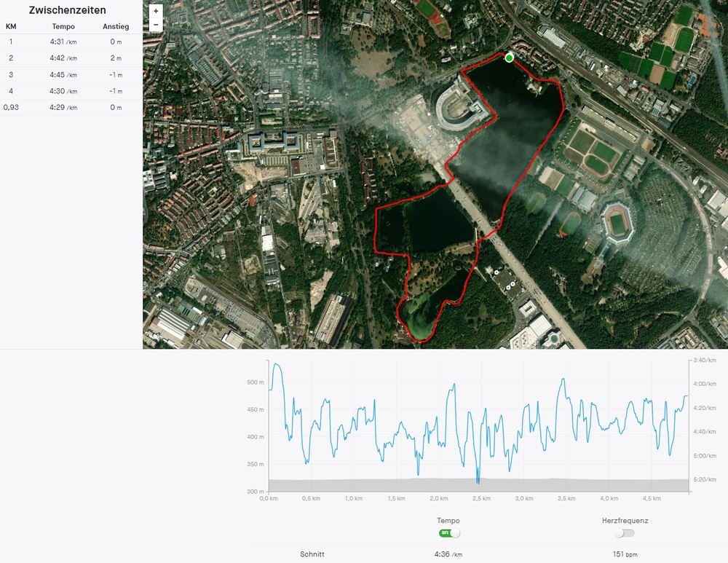The width and height of the screenshot is (728, 563).
Task: Enable the Herzfrequenz toggle
Action: click(624, 533)
